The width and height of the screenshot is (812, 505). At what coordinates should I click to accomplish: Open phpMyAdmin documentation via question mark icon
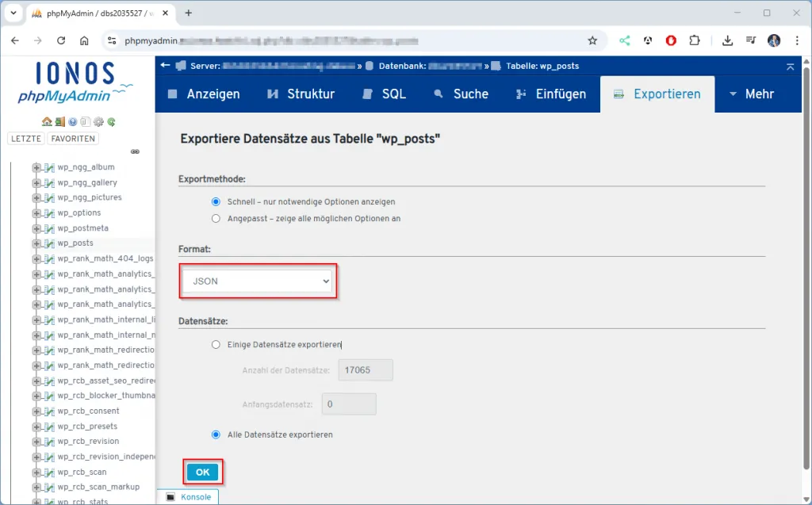(x=72, y=121)
